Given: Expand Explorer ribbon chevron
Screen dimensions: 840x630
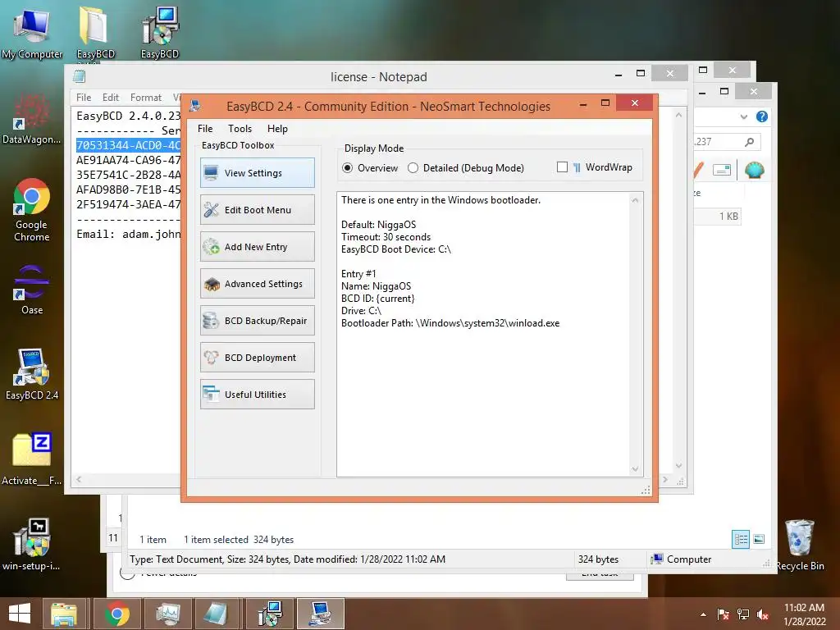Looking at the screenshot, I should [x=743, y=116].
